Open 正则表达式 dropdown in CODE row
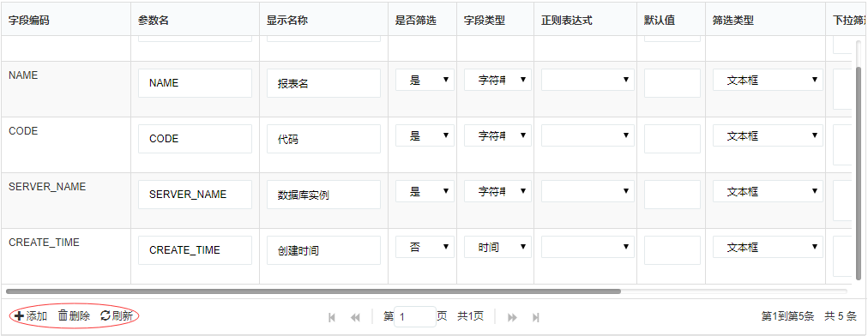 click(588, 135)
